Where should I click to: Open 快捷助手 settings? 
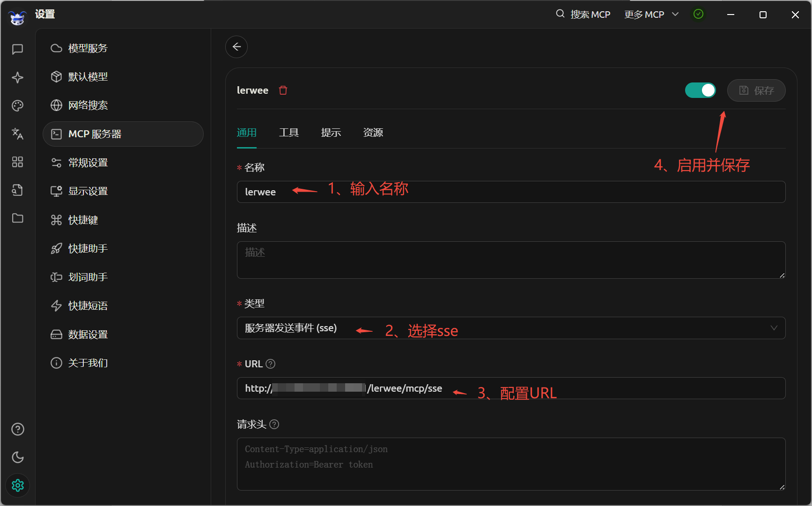(x=123, y=248)
